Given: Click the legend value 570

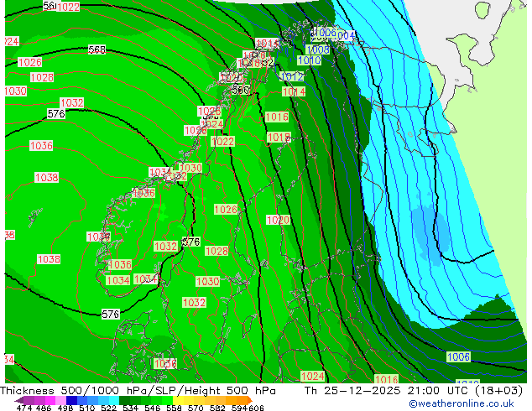Looking at the screenshot, I should (196, 408).
